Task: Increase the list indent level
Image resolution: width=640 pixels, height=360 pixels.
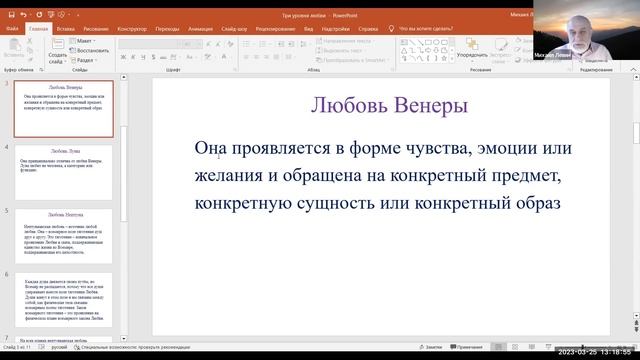Action: [x=291, y=44]
